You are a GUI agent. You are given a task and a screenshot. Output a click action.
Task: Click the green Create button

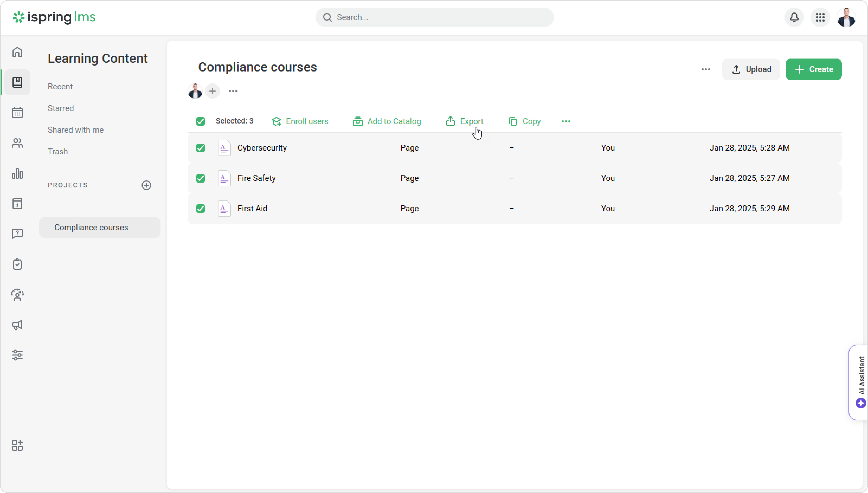point(814,69)
